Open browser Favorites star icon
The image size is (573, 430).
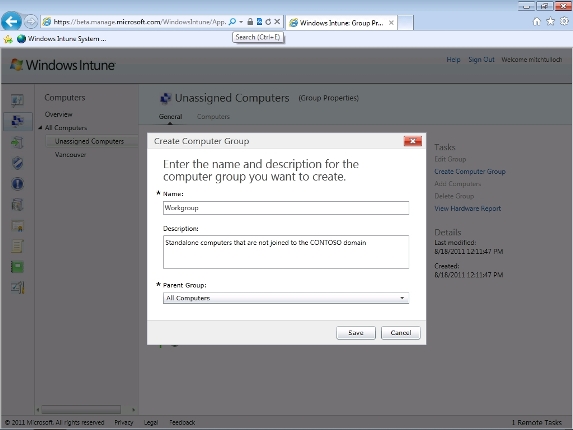point(550,22)
